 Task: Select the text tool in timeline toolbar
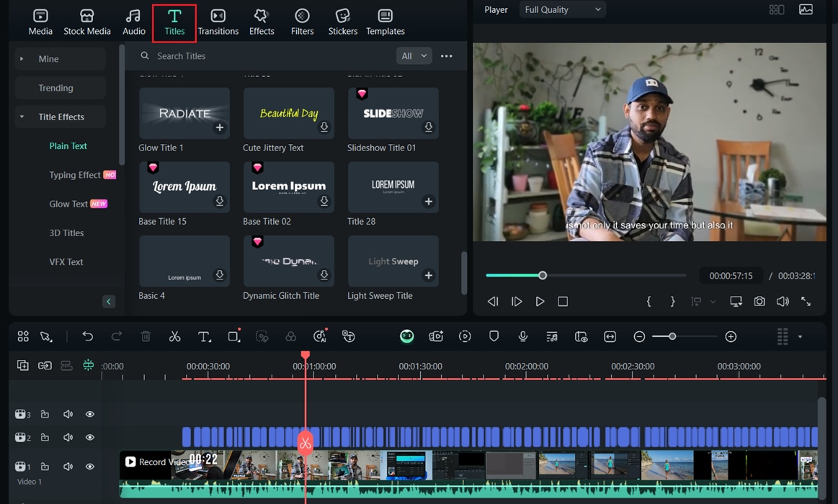(204, 336)
